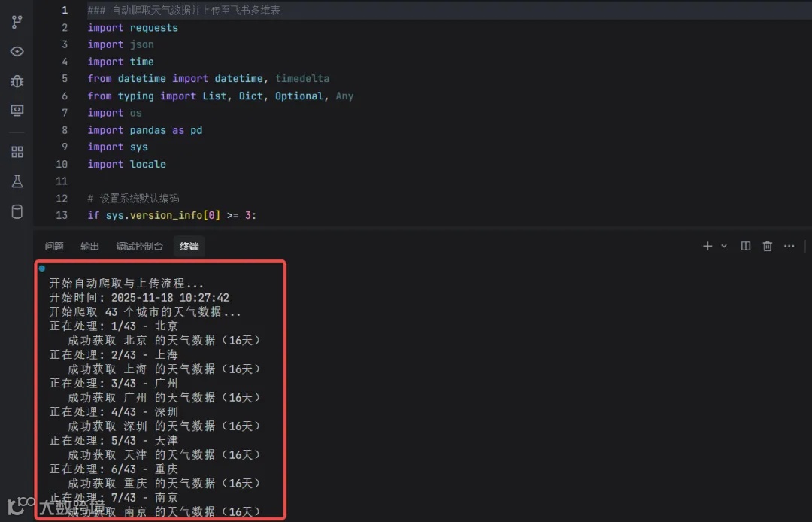Click line number 1 in the gutter

pos(64,11)
